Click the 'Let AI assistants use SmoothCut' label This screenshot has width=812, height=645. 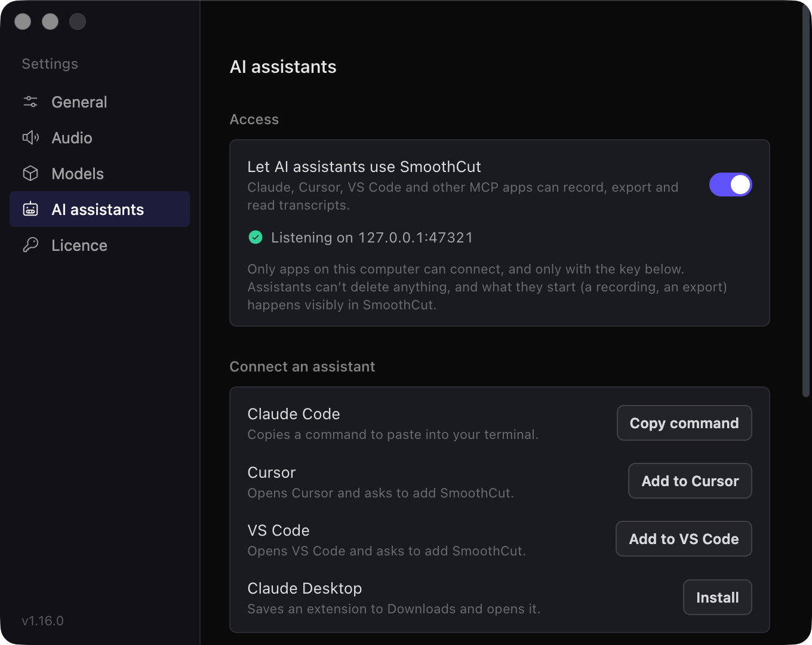tap(364, 167)
